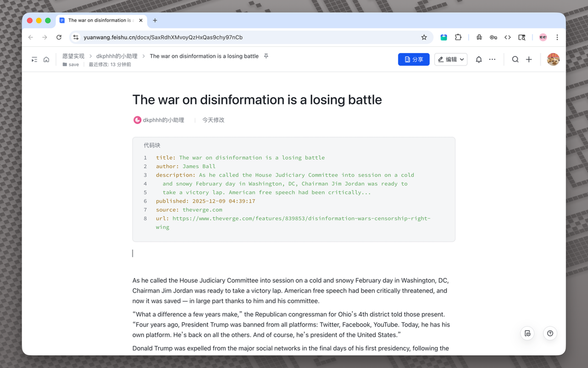Open the 'save' folder label
The image size is (588, 368).
(71, 65)
